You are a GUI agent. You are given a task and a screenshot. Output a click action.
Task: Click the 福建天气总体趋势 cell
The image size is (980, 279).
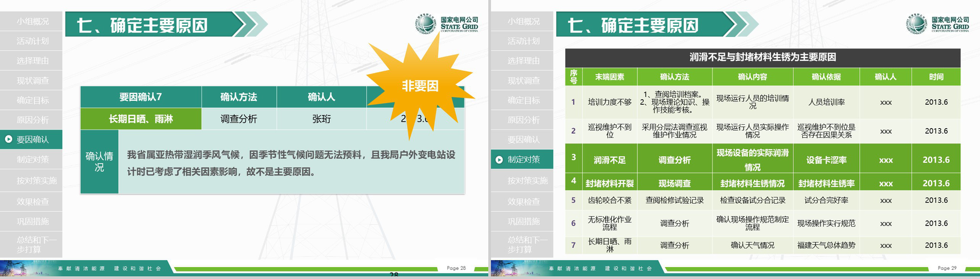pos(826,245)
